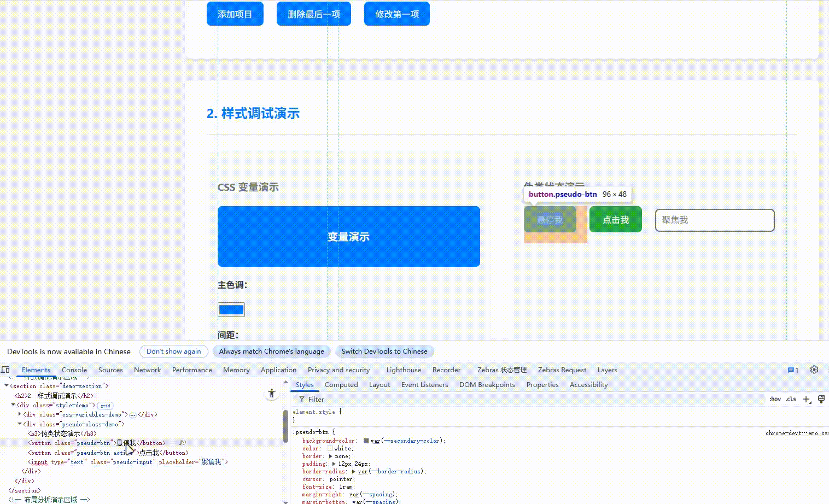This screenshot has width=829, height=504.
Task: Click the new style rule plus icon
Action: [806, 399]
